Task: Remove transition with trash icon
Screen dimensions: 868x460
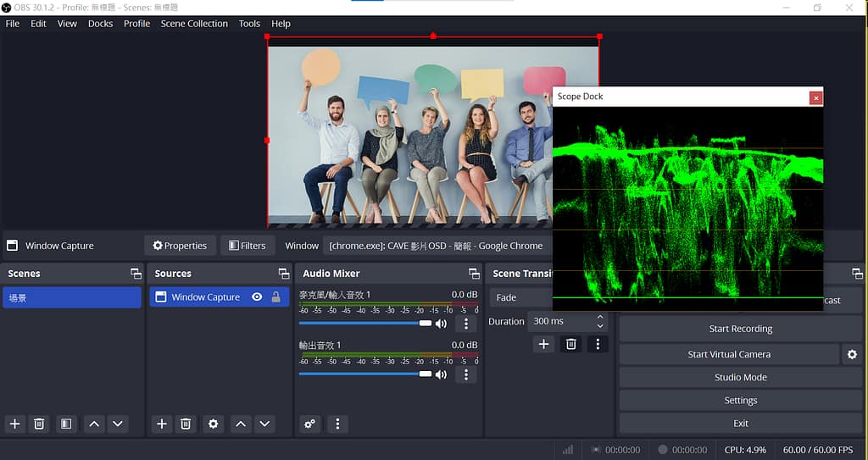Action: point(570,344)
